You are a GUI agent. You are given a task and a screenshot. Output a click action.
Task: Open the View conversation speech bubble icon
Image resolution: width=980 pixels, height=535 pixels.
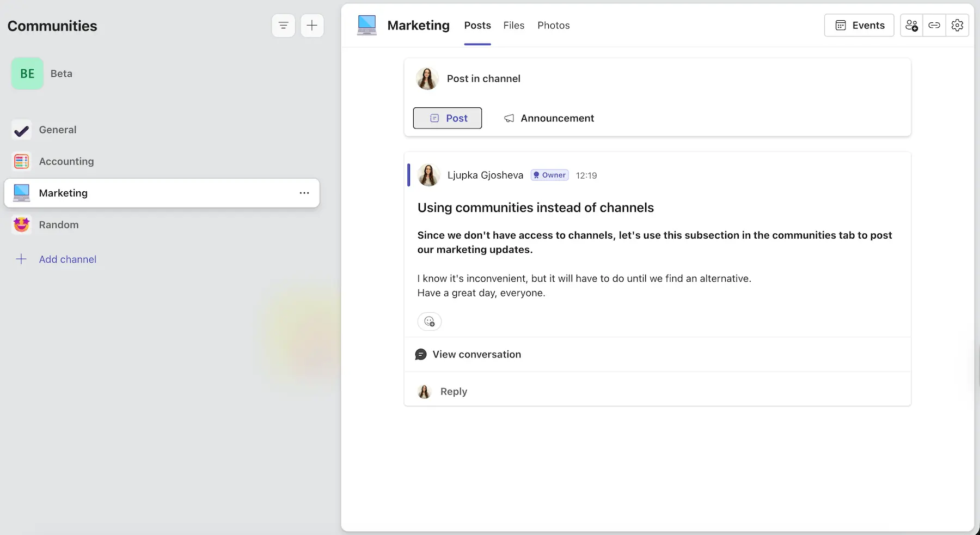click(421, 354)
